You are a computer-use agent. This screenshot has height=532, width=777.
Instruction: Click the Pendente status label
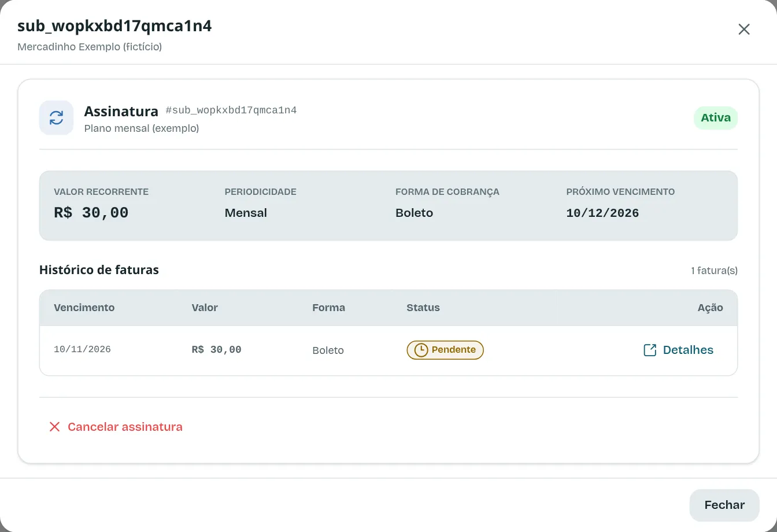coord(445,350)
